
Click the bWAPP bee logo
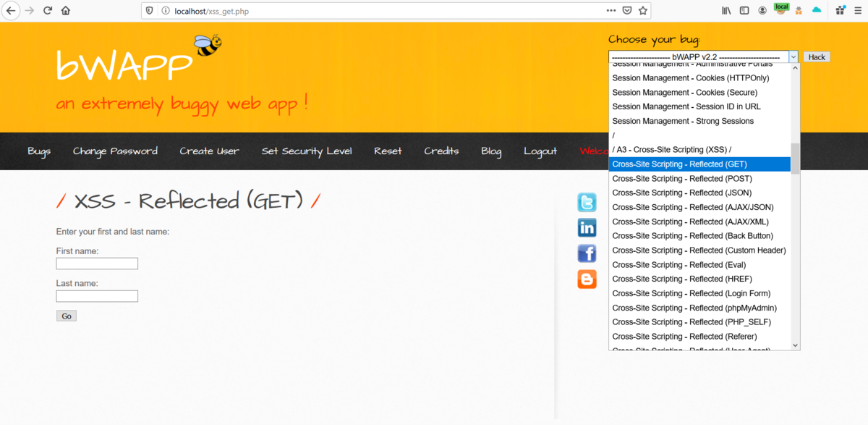click(x=208, y=46)
